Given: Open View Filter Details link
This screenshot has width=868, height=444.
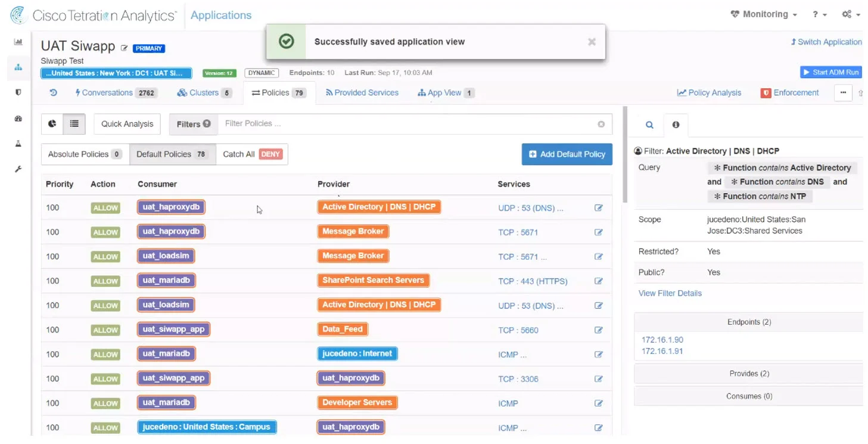Looking at the screenshot, I should coord(670,293).
